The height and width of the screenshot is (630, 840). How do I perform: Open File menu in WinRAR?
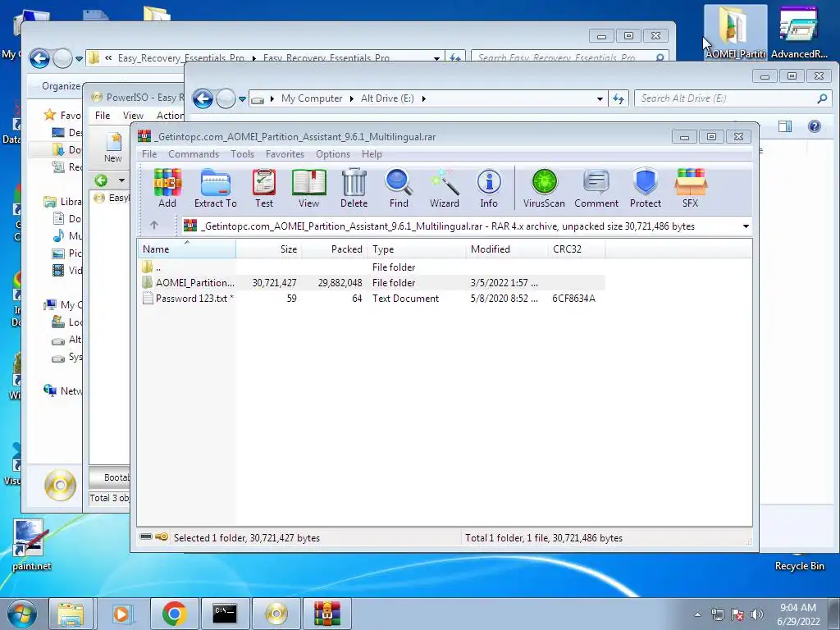[x=149, y=153]
